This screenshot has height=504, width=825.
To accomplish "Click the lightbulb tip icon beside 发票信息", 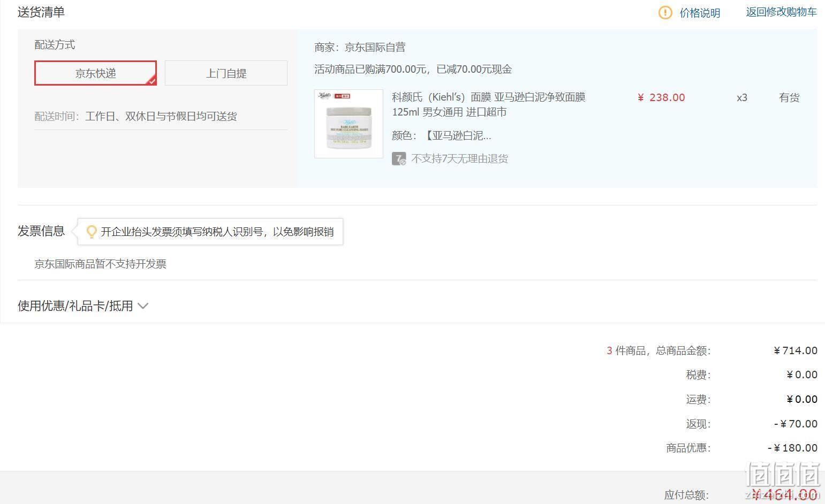I will pyautogui.click(x=92, y=232).
